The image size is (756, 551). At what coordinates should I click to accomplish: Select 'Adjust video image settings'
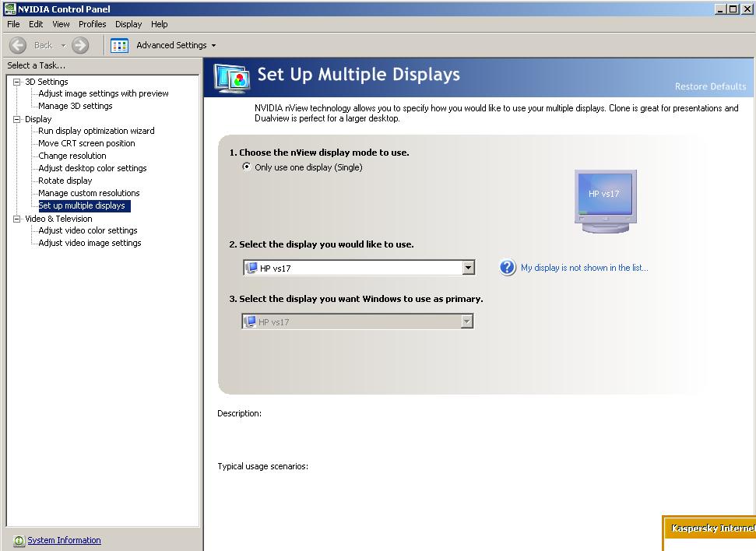tap(90, 244)
